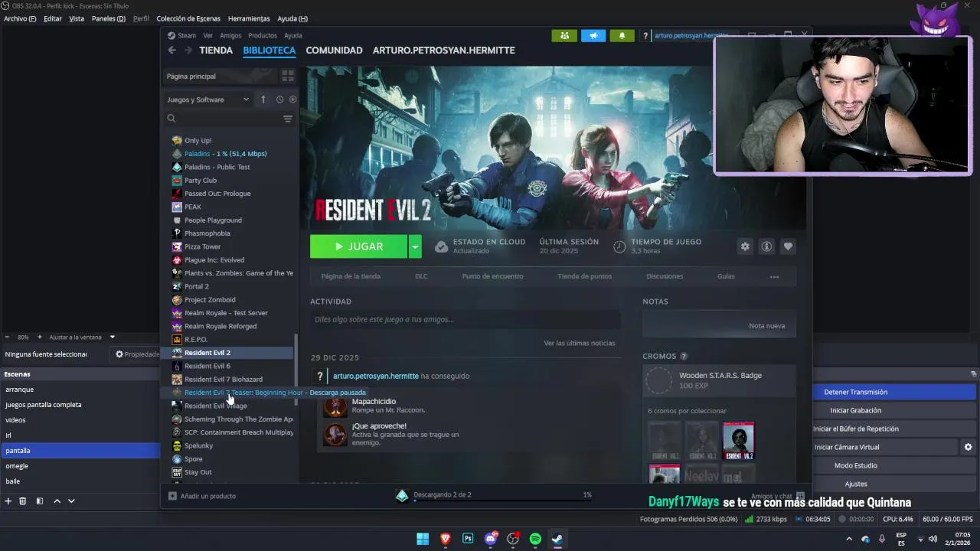Click Ver las últimas noticias link

point(580,343)
